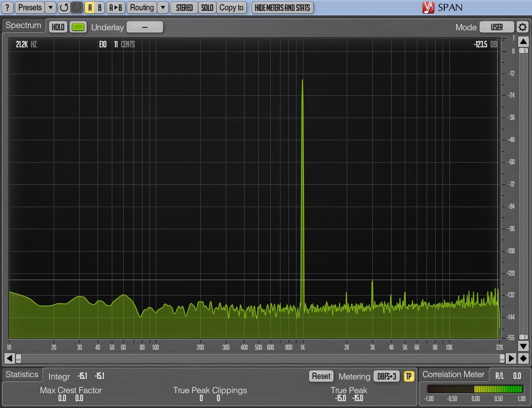This screenshot has height=408, width=532.
Task: Open the Mode USER selector
Action: (x=497, y=27)
